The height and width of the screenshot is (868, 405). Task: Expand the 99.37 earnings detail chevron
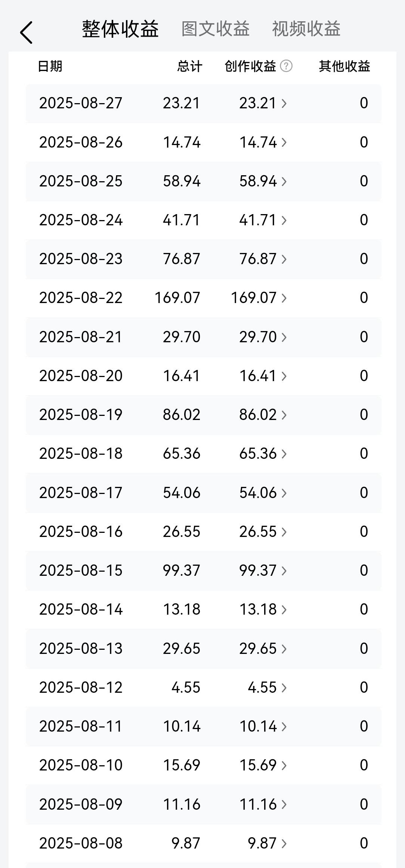point(284,571)
